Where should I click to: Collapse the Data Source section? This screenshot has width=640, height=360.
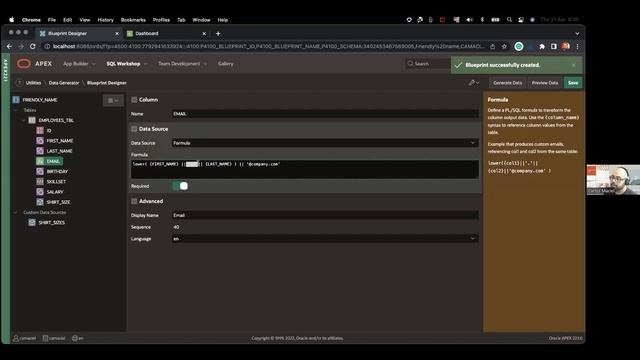[134, 129]
